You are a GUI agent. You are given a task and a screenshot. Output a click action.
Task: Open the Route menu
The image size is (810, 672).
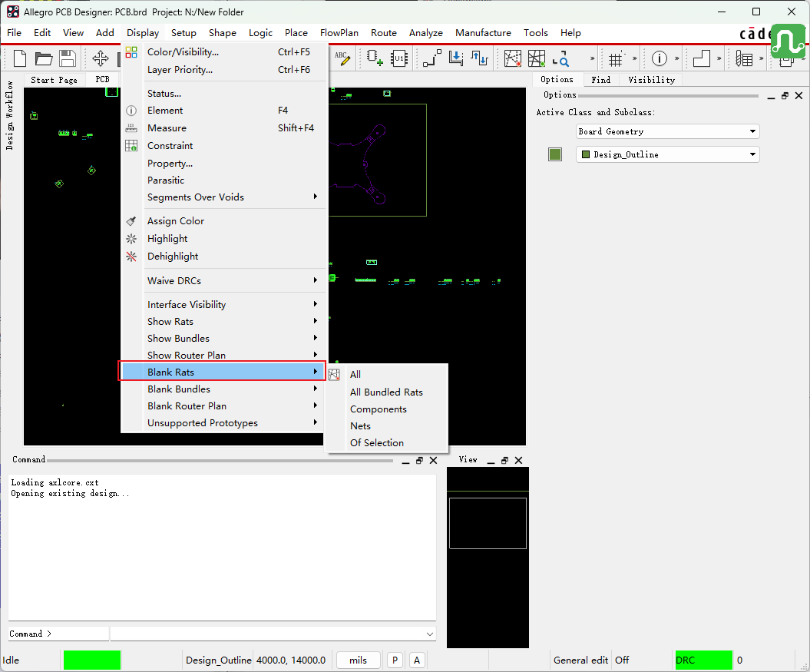384,32
